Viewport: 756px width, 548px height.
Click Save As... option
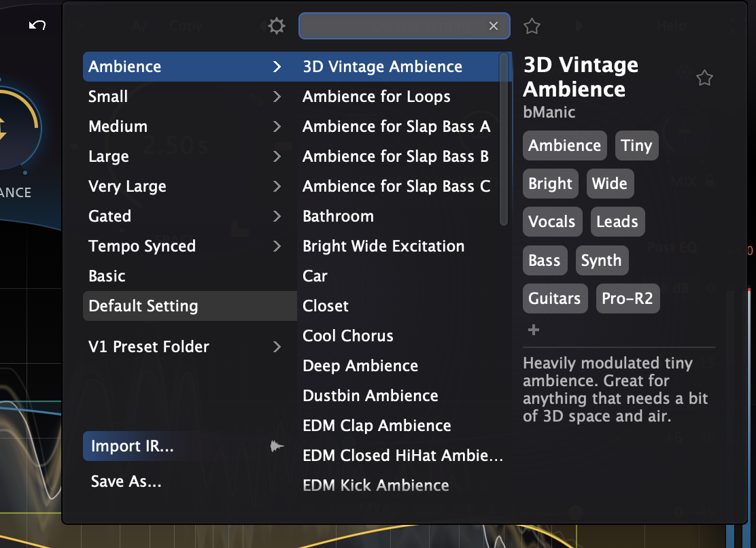click(126, 482)
